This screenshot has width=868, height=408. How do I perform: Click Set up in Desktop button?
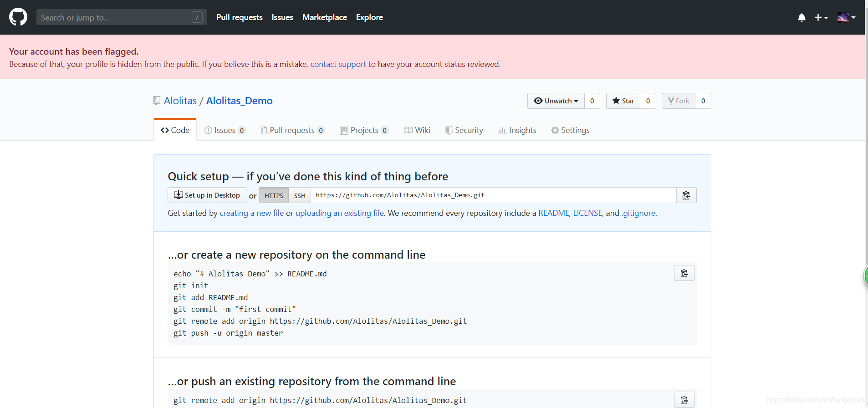pyautogui.click(x=207, y=195)
